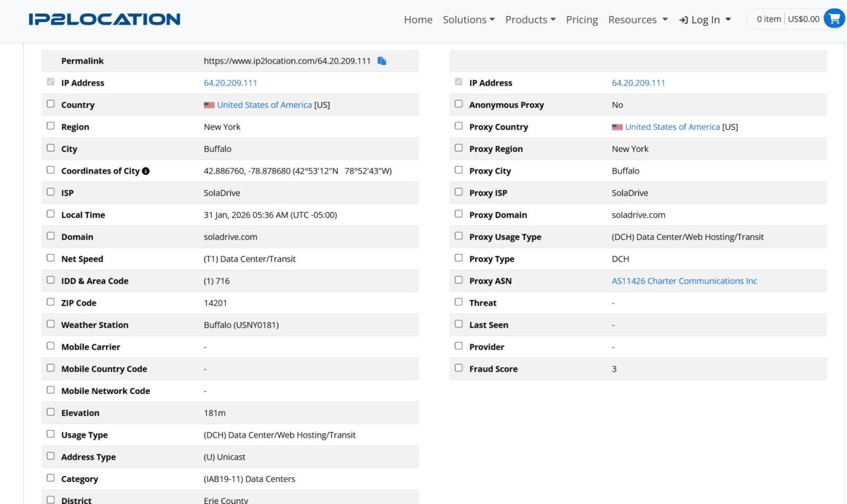
Task: Expand the Solutions dropdown menu
Action: pyautogui.click(x=469, y=20)
